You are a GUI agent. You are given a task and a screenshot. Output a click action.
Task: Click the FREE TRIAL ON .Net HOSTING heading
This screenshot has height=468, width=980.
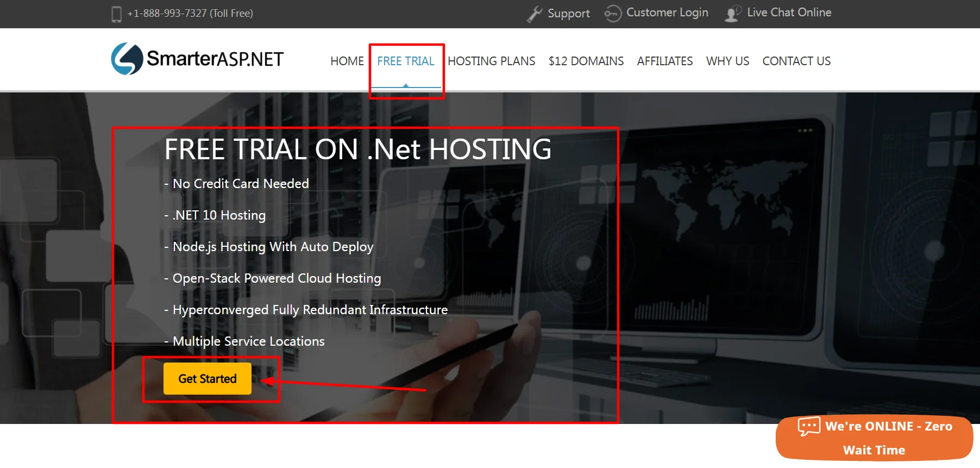(x=358, y=149)
